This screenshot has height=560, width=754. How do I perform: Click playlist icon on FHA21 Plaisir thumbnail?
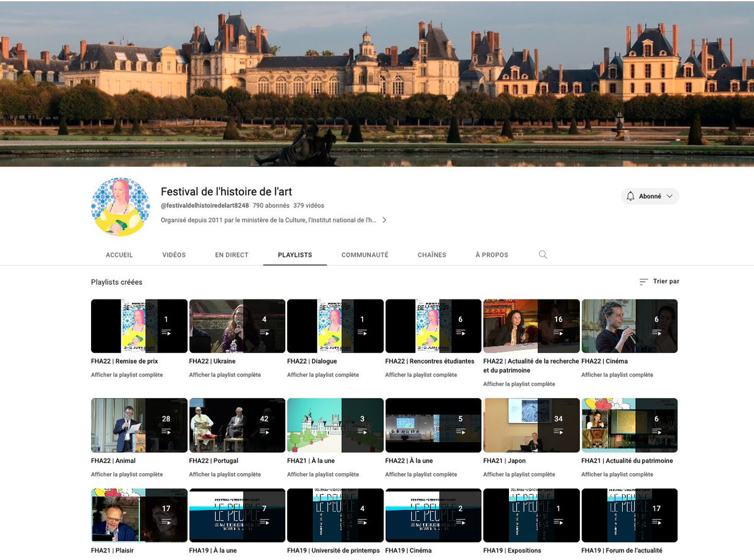click(166, 522)
